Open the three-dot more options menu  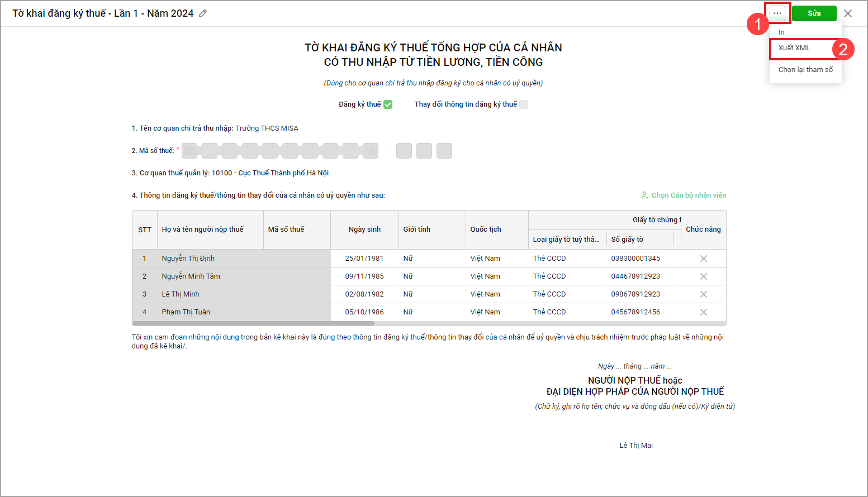pos(777,13)
